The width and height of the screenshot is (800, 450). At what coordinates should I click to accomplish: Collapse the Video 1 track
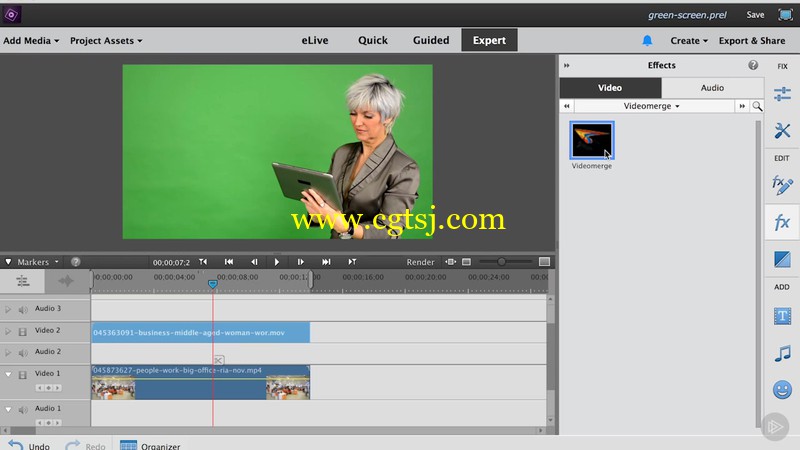pos(8,374)
